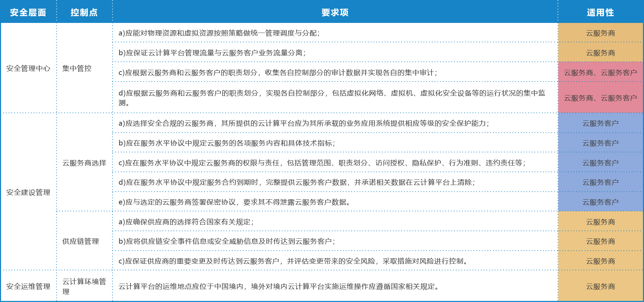Click the 要求项 column header
The image size is (644, 302).
(335, 12)
